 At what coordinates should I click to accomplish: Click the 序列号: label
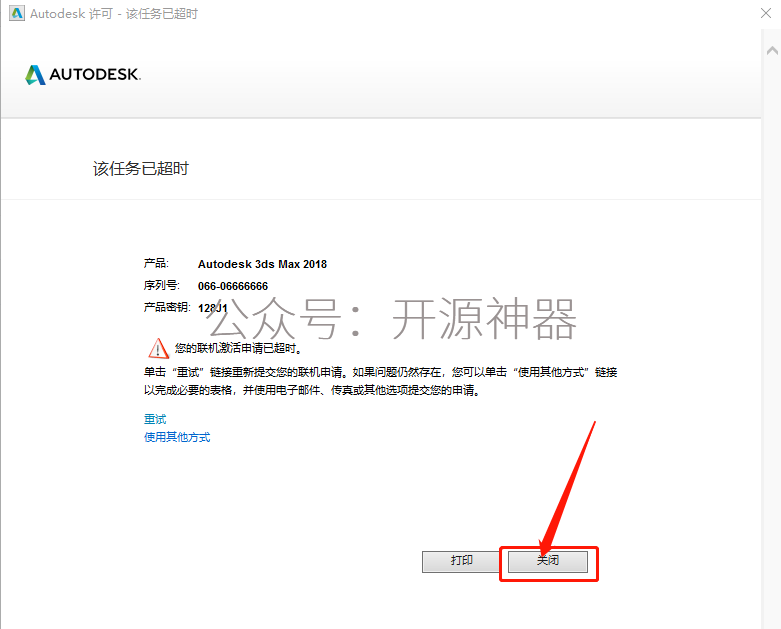pyautogui.click(x=162, y=285)
